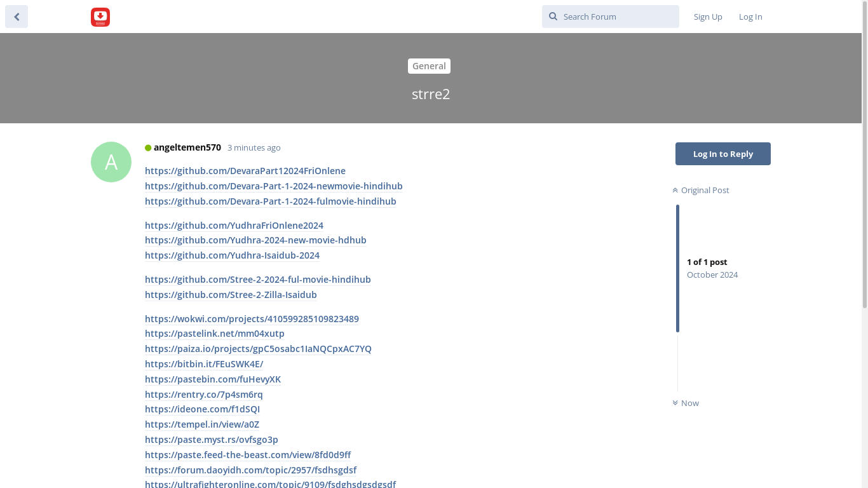Select the General tag label

tap(429, 66)
